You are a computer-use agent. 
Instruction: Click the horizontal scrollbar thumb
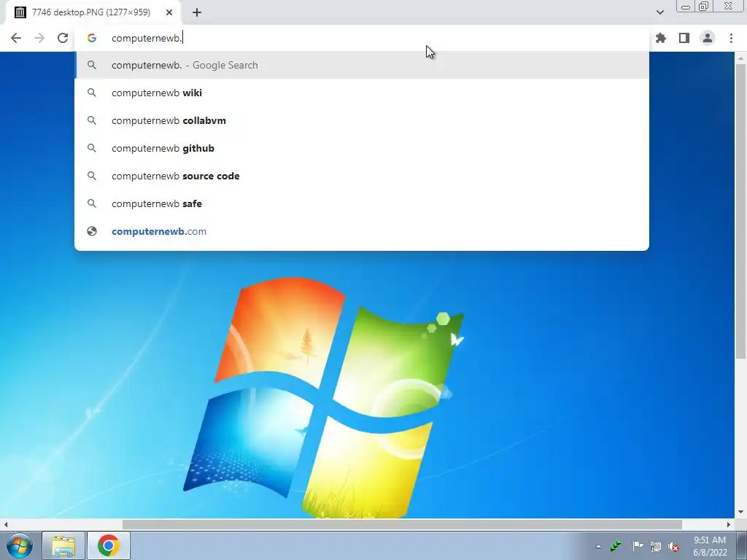(x=402, y=524)
